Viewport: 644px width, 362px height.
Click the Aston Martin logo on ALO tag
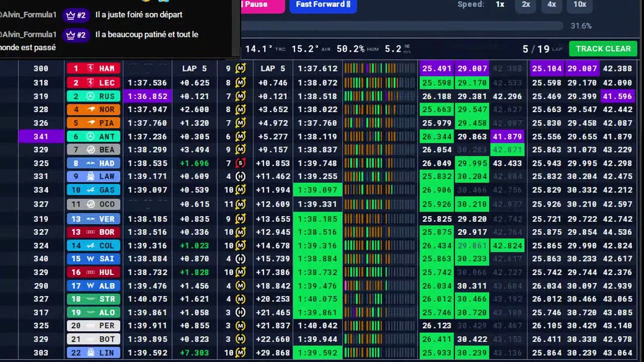pos(91,312)
